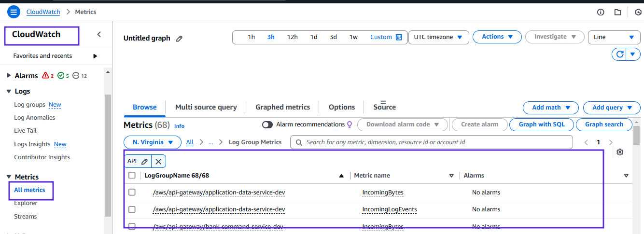Switch to Multi source query tab

pos(206,107)
